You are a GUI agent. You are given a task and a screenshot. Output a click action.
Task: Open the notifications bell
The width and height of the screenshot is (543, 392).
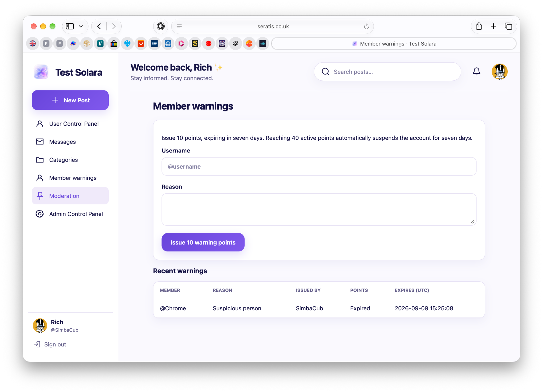click(476, 72)
